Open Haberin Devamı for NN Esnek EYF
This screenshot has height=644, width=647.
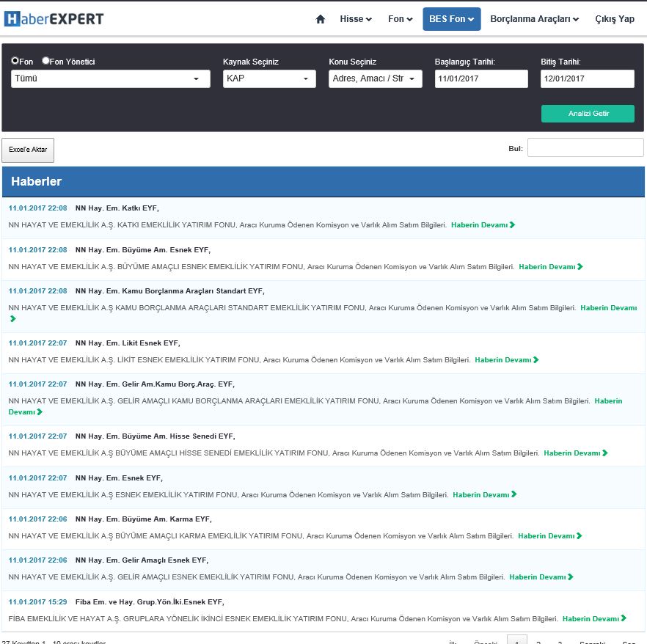(x=484, y=494)
